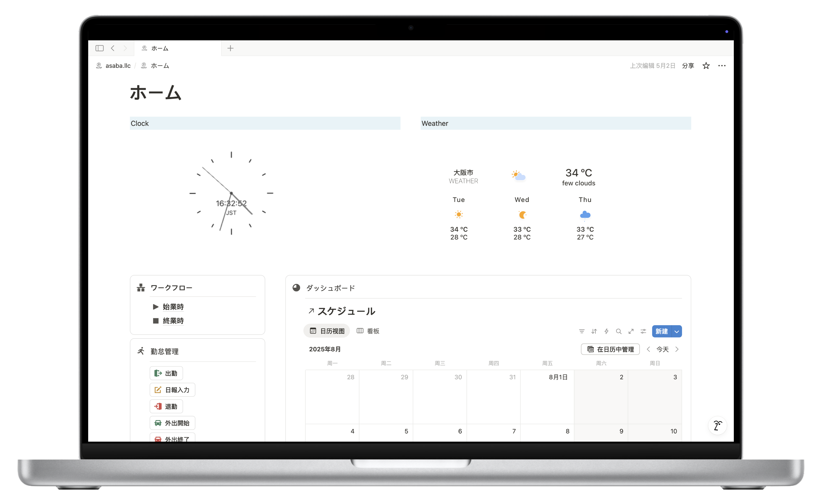Click the 大阪市 weather location text
This screenshot has width=822, height=504.
[463, 173]
